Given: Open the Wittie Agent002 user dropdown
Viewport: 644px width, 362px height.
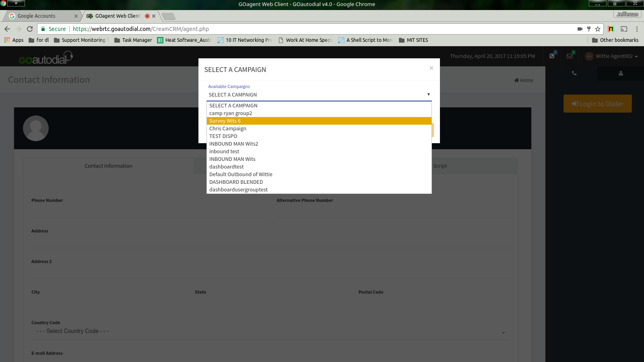Looking at the screenshot, I should pyautogui.click(x=611, y=56).
